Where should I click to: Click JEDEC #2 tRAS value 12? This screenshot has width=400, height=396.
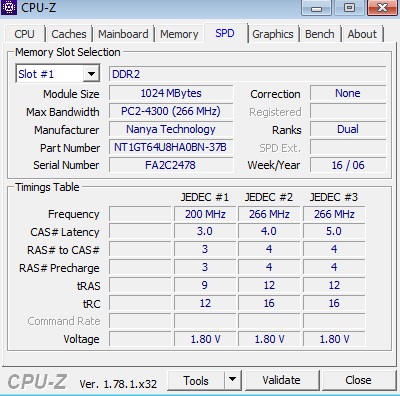tap(269, 285)
